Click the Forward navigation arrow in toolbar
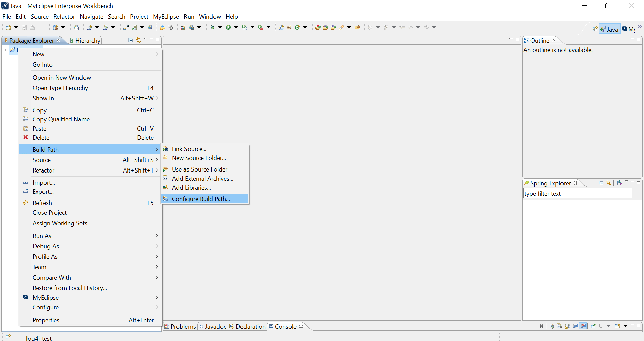644x341 pixels. (x=426, y=27)
